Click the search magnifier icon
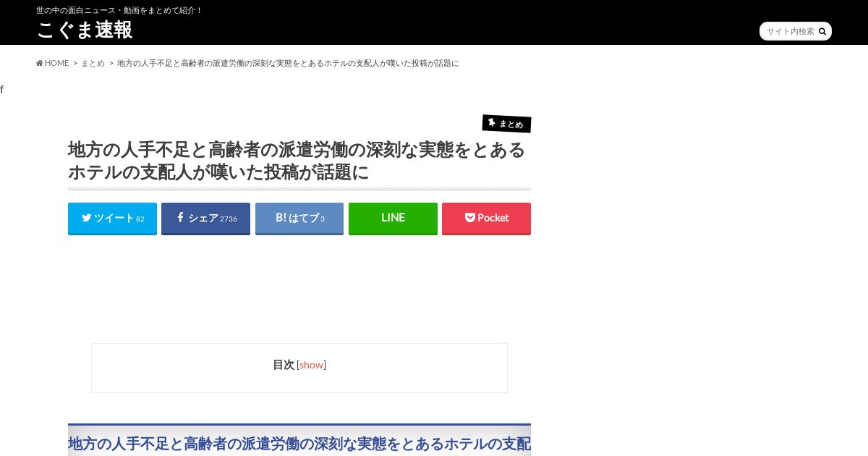The width and height of the screenshot is (868, 456). (x=822, y=32)
